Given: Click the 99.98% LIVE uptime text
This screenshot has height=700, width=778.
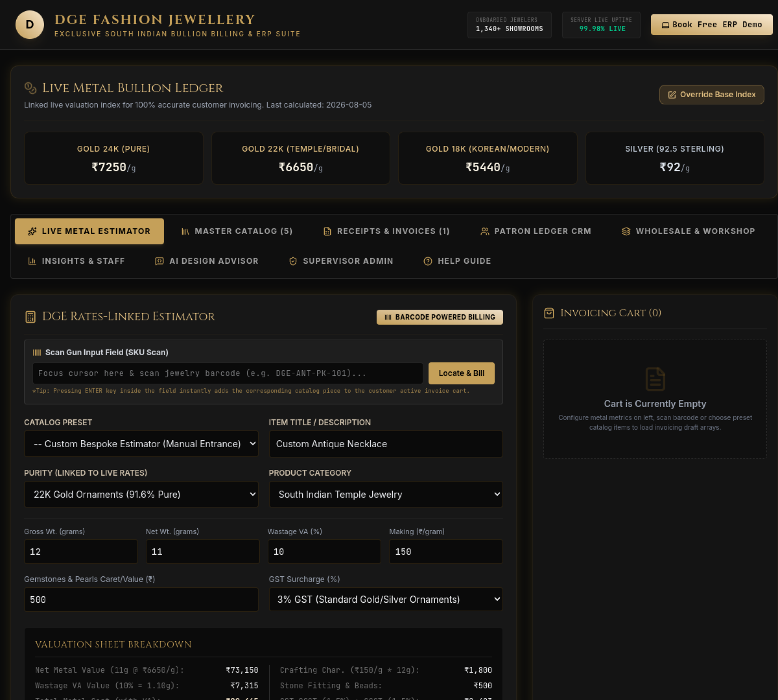Looking at the screenshot, I should coord(602,29).
